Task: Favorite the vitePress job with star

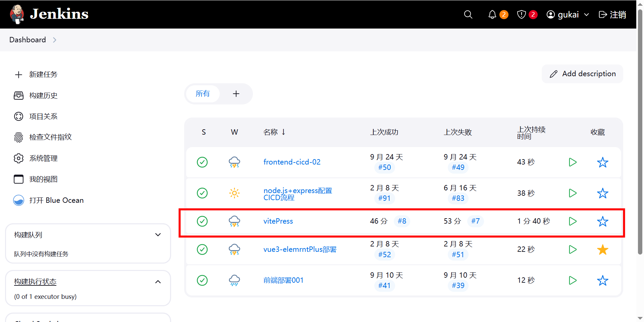Action: [x=602, y=221]
